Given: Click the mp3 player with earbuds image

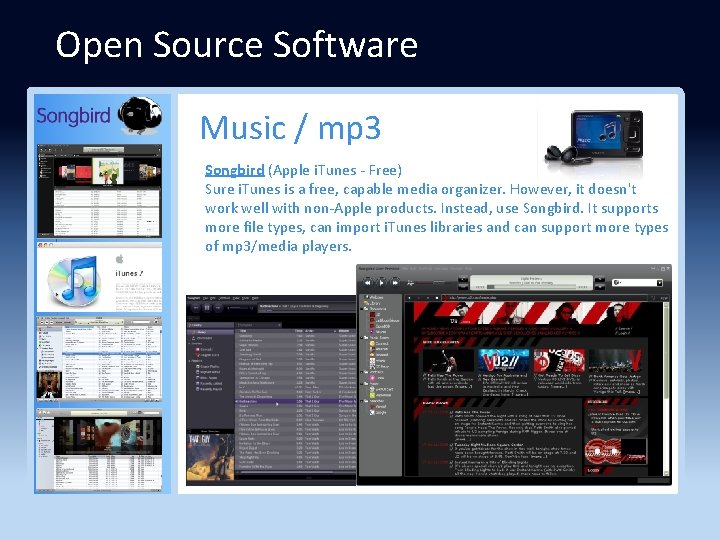Looking at the screenshot, I should [x=595, y=137].
